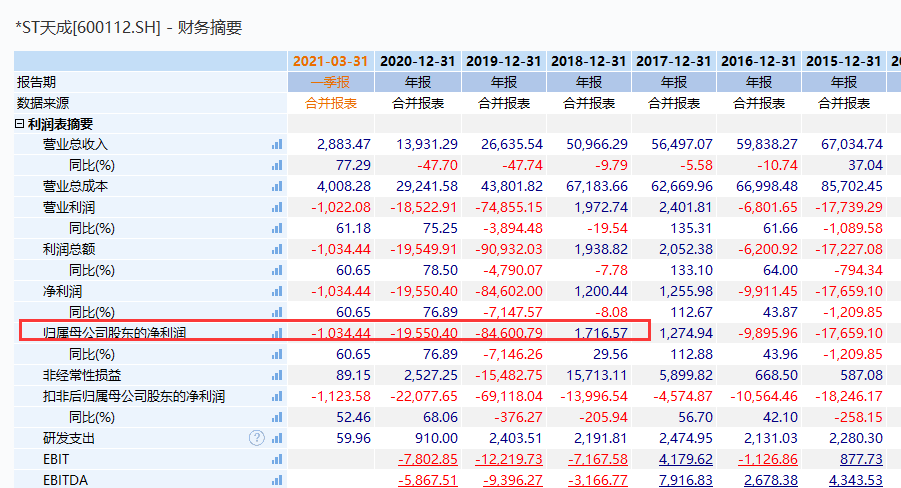Click the 报告期 row label

tap(36, 82)
